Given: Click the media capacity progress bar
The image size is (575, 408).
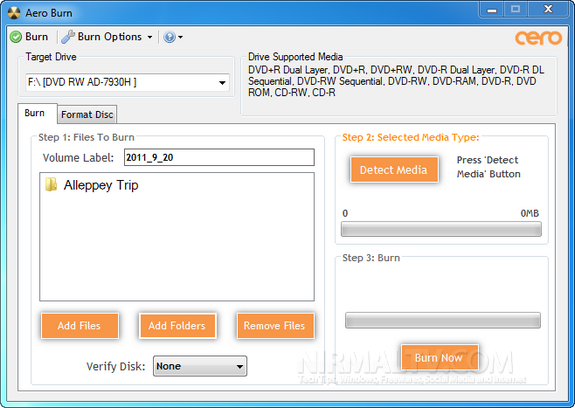Looking at the screenshot, I should (441, 229).
